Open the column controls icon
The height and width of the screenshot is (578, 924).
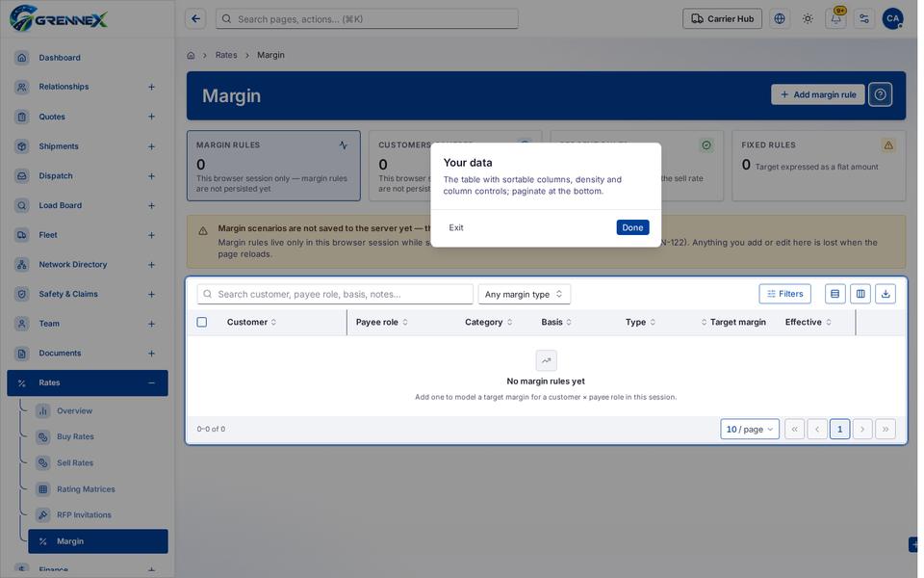click(860, 294)
